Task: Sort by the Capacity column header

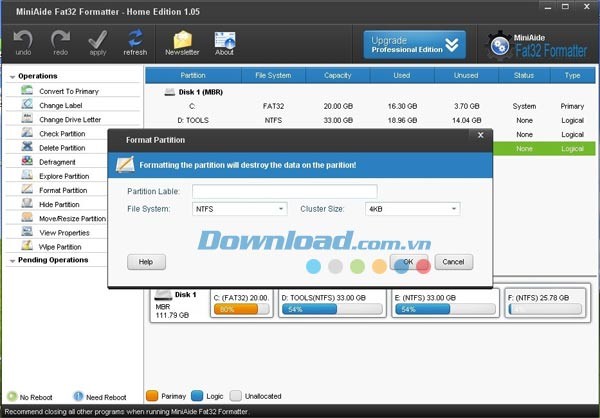Action: coord(338,75)
